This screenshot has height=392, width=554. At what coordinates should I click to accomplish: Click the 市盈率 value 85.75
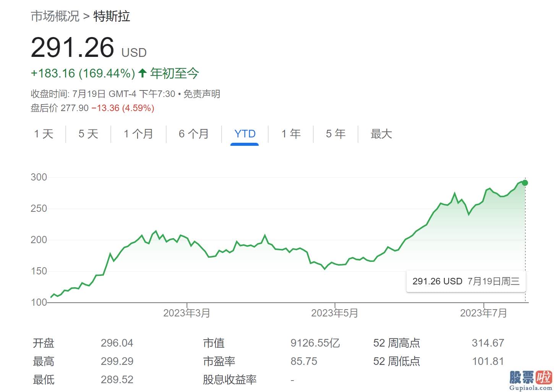pos(304,361)
